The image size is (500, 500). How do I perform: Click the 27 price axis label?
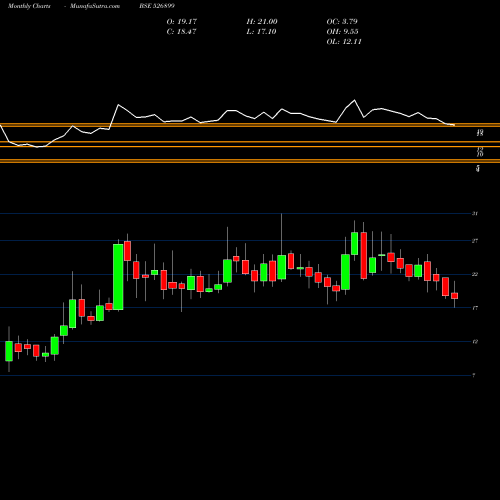[x=475, y=241]
